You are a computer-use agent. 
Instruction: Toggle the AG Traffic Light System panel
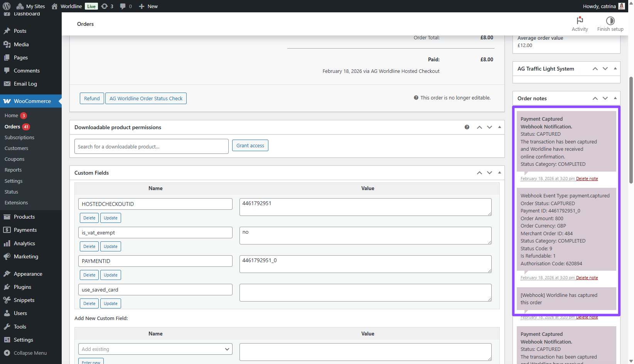tap(615, 69)
